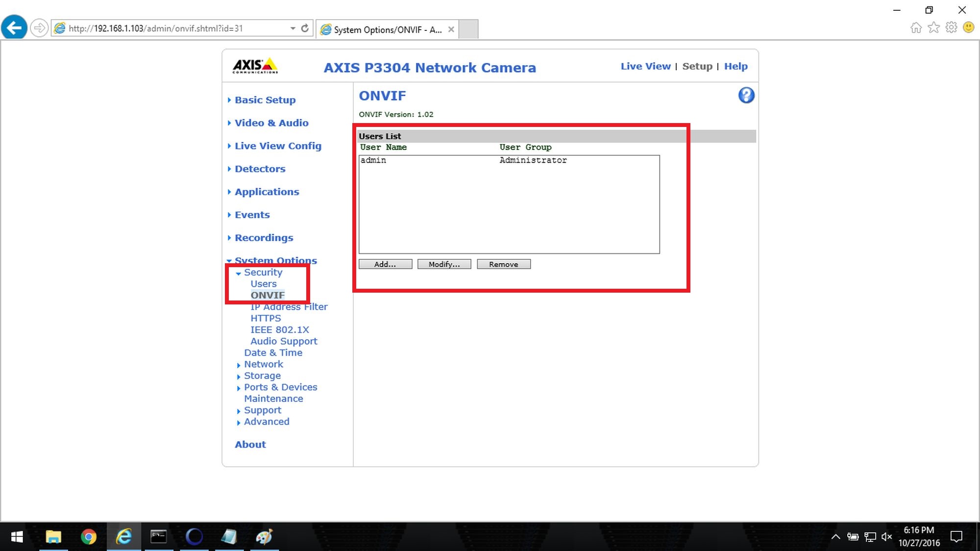Expand the Network submenu
This screenshot has height=551, width=980.
263,364
